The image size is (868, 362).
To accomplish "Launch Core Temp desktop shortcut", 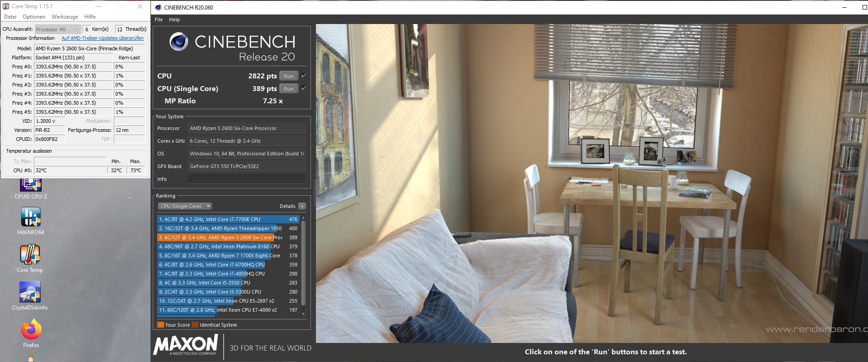I will point(30,259).
